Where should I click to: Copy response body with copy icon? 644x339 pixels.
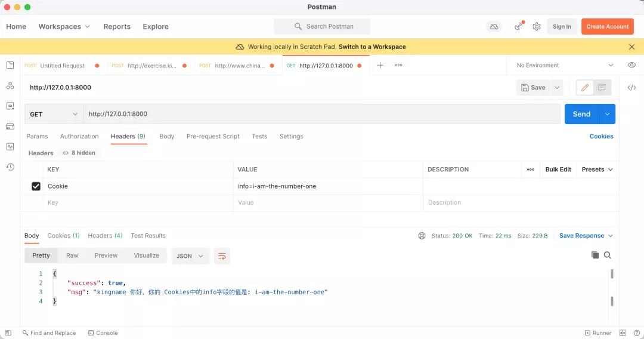tap(595, 255)
